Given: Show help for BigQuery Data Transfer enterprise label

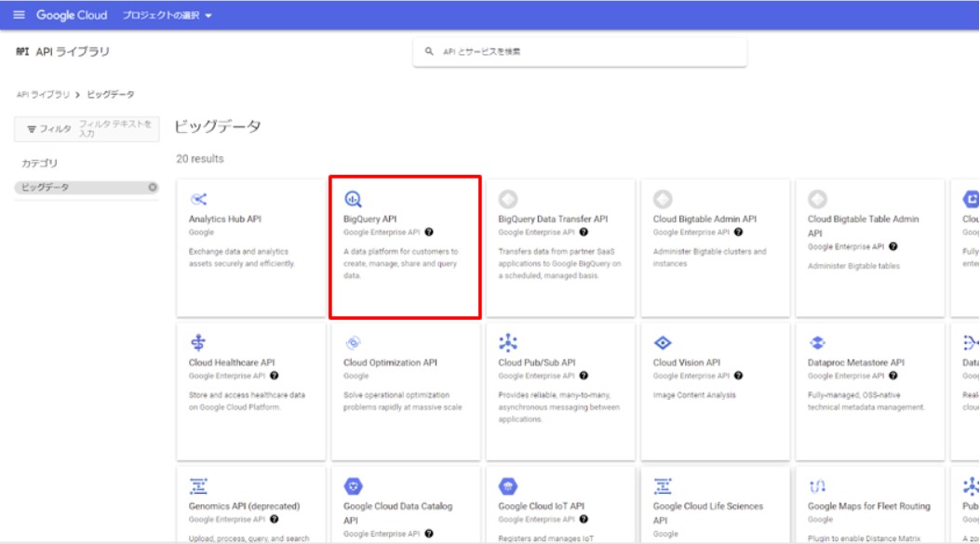Looking at the screenshot, I should point(584,232).
